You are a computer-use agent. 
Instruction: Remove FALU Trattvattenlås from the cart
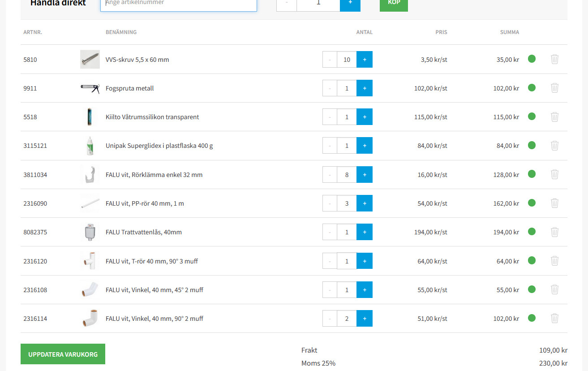tap(554, 232)
